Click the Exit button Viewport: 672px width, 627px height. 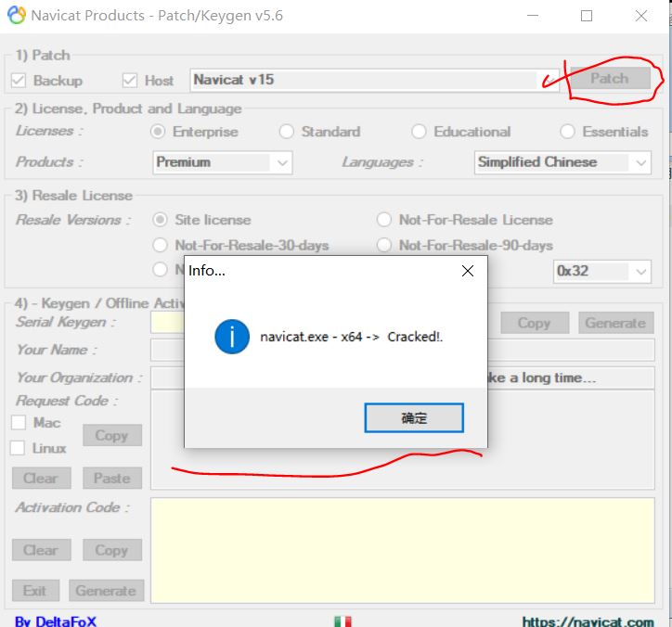tap(35, 591)
